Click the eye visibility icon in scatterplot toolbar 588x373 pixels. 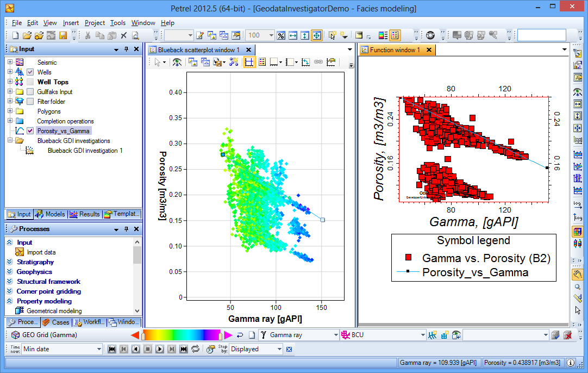pos(177,62)
